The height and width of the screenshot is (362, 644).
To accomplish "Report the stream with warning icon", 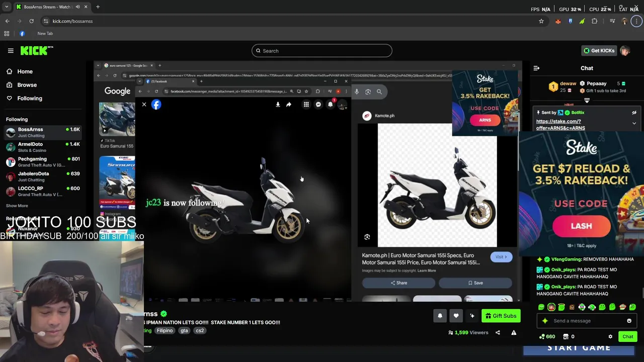I will (x=514, y=332).
